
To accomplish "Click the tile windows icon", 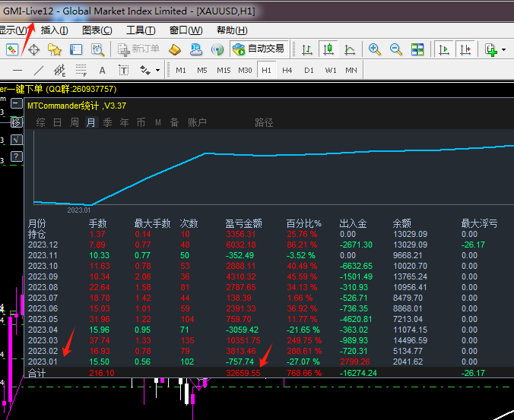I will pos(417,49).
